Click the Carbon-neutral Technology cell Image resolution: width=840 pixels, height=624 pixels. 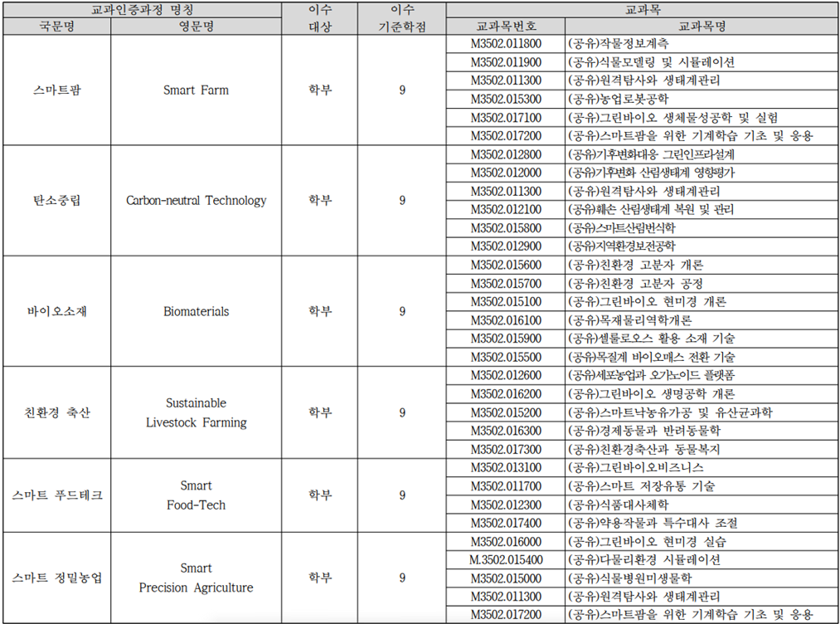tap(196, 200)
